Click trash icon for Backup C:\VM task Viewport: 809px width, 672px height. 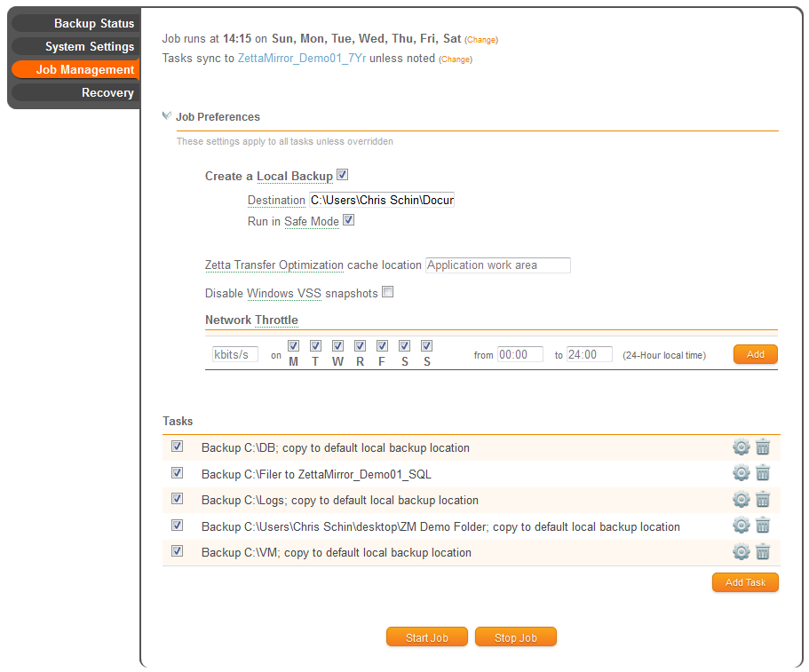763,552
